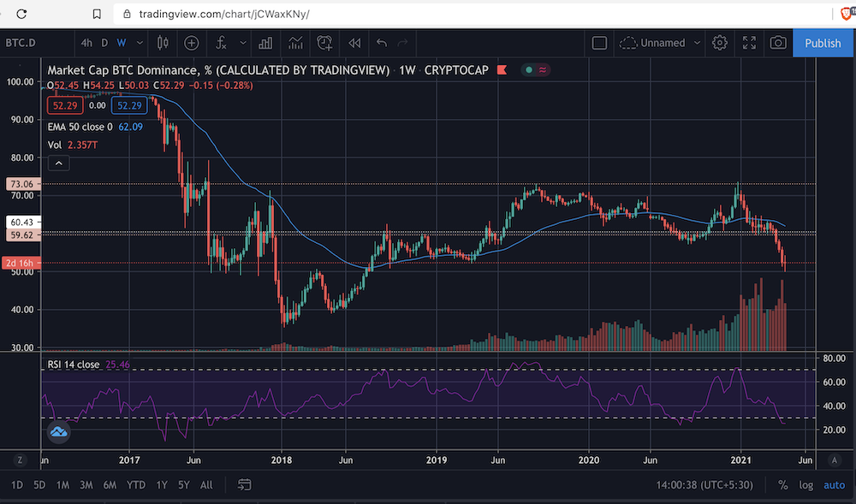
Task: Select the EMA 50 close 0 indicator legend
Action: tap(80, 127)
